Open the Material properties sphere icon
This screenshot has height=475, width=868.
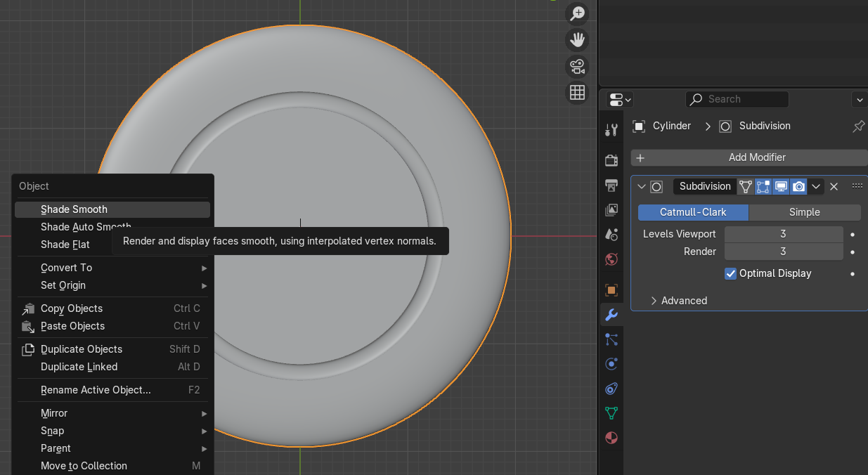click(611, 438)
